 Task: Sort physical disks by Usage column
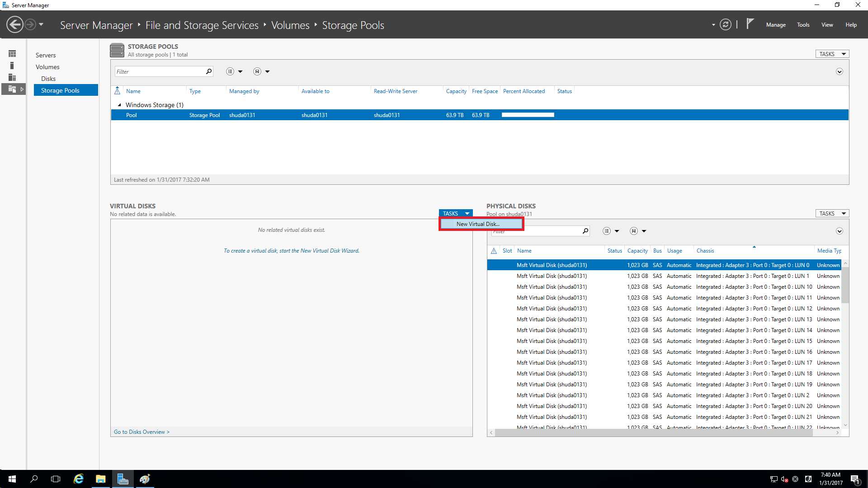click(675, 251)
